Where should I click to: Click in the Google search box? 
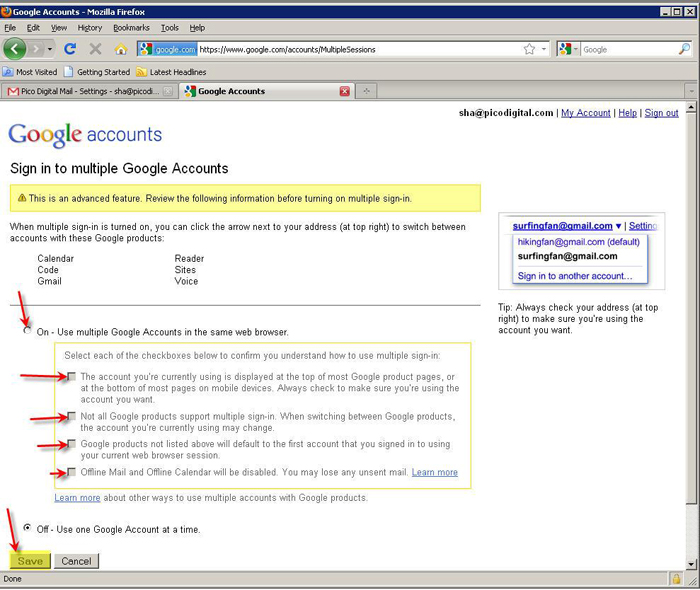(x=629, y=50)
